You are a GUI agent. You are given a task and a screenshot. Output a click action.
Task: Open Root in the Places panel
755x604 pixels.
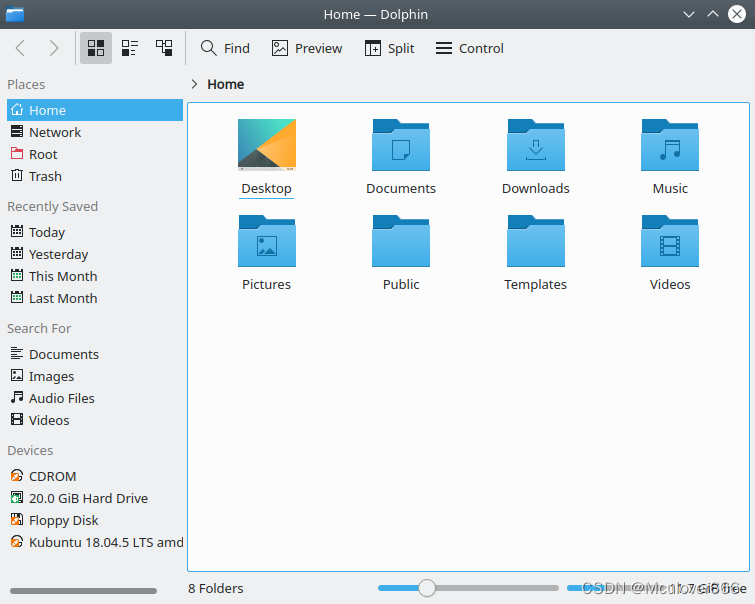tap(95, 155)
